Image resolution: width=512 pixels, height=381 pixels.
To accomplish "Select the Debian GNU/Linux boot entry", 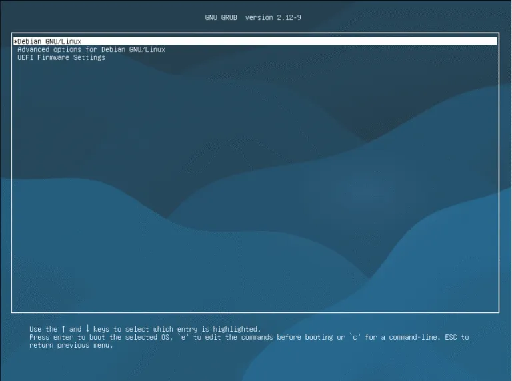I will pos(49,41).
